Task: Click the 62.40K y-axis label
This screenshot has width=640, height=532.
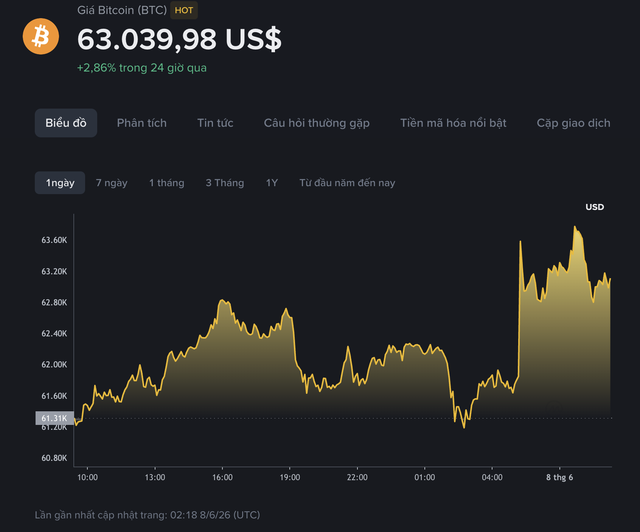Action: 54,334
